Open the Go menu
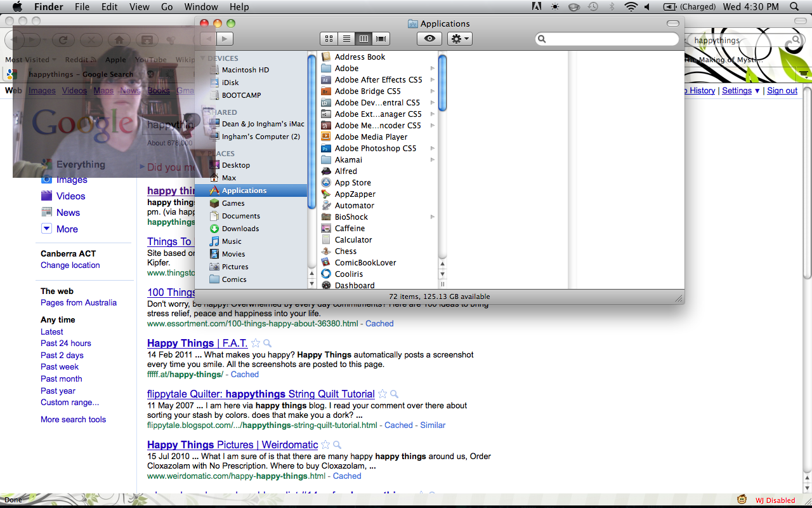The width and height of the screenshot is (812, 508). pos(167,7)
